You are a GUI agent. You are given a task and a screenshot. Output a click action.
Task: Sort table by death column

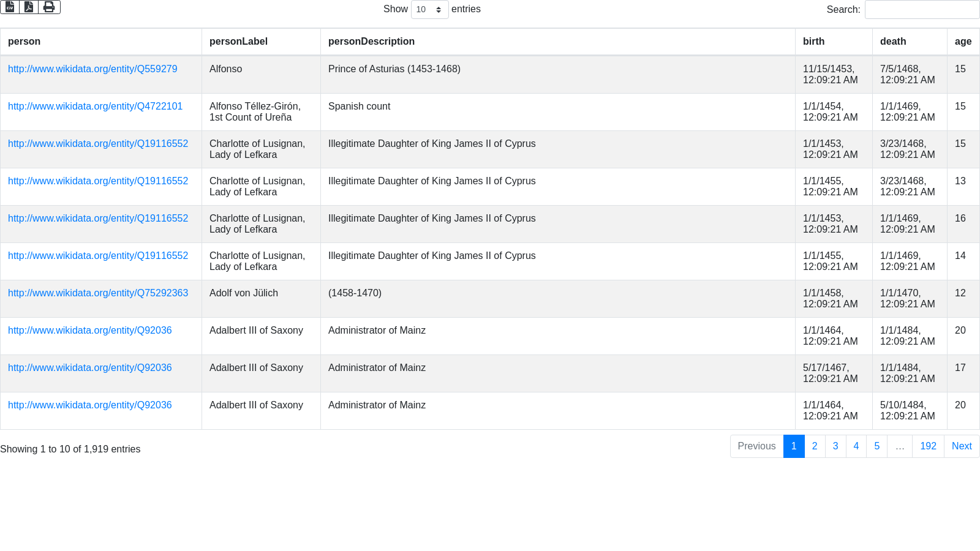coord(892,42)
